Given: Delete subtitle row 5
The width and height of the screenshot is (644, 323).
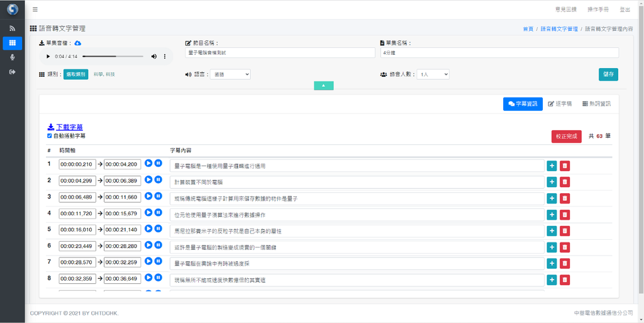Looking at the screenshot, I should point(565,231).
